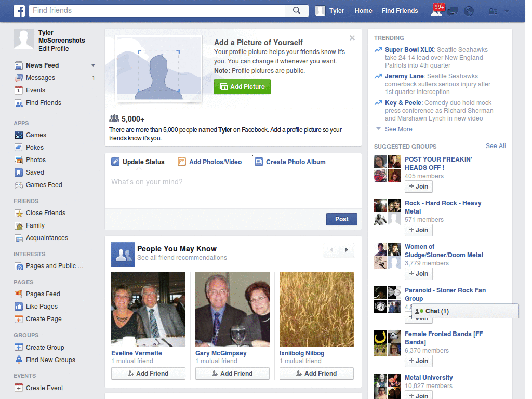Click the Find New Groups rocket icon
The image size is (532, 399).
point(19,360)
